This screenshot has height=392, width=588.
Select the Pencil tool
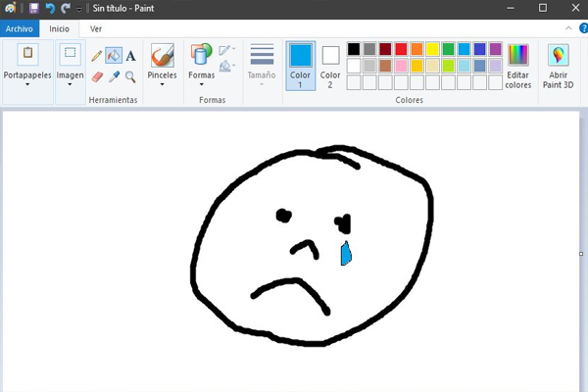(x=97, y=56)
